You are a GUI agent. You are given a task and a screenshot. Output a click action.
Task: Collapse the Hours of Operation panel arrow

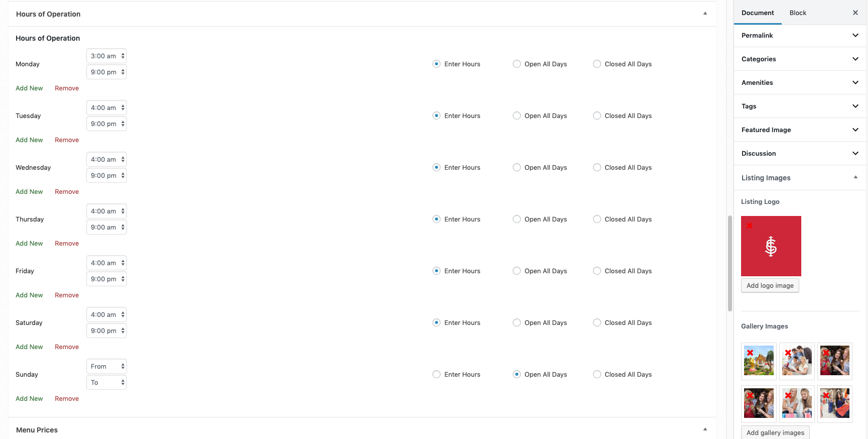[705, 14]
